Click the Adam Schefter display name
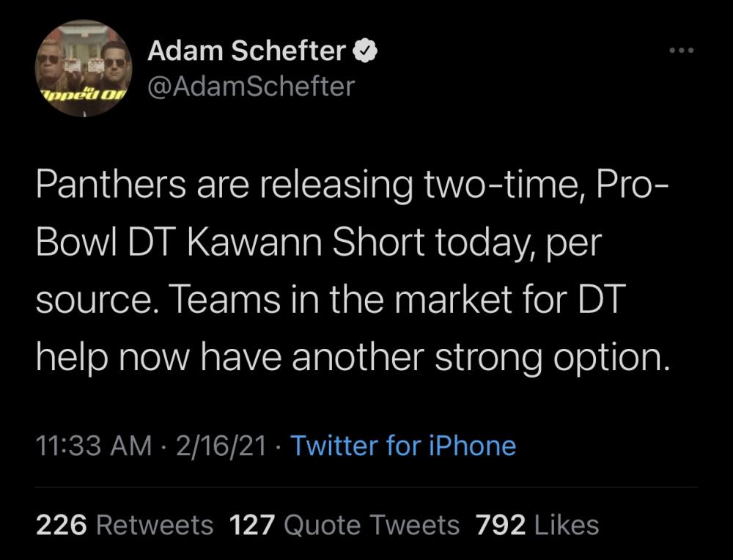 click(246, 51)
